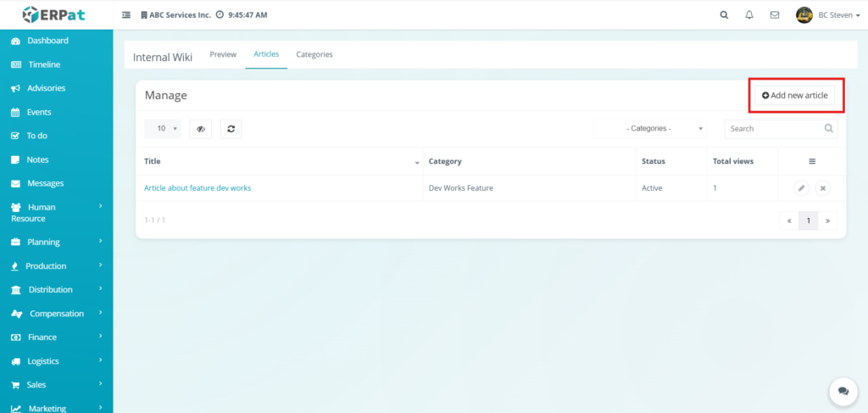Viewport: 868px width, 413px height.
Task: Open the chat bubble floating icon
Action: pyautogui.click(x=843, y=391)
